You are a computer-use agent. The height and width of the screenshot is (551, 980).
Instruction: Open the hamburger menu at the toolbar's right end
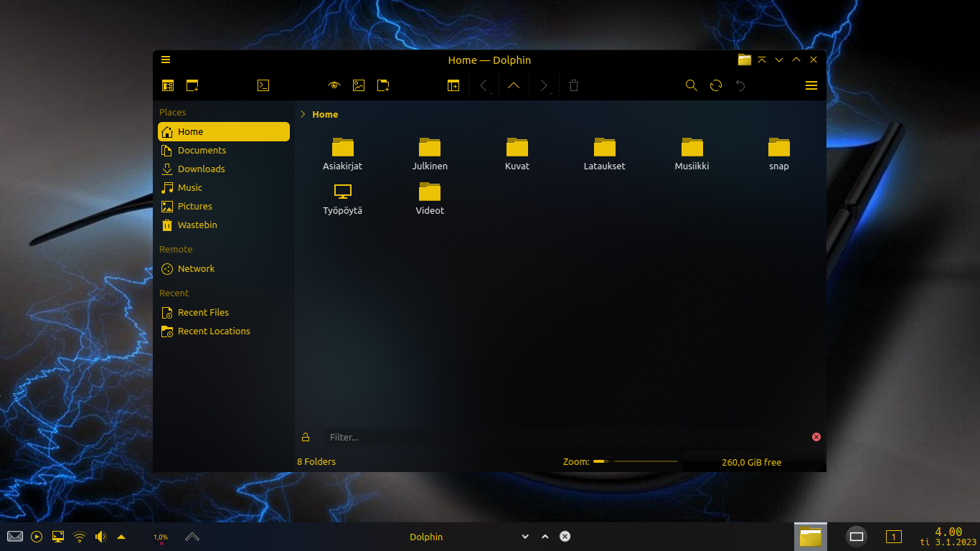pos(811,85)
